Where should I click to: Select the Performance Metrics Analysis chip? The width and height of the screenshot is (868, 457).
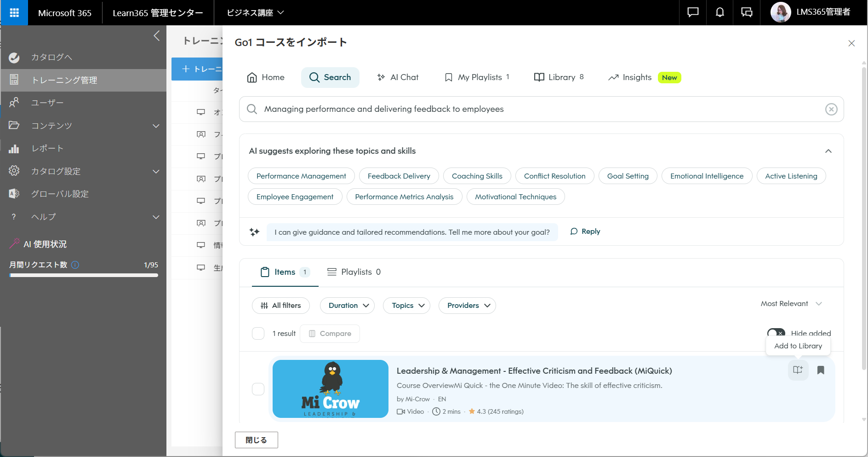pos(405,197)
